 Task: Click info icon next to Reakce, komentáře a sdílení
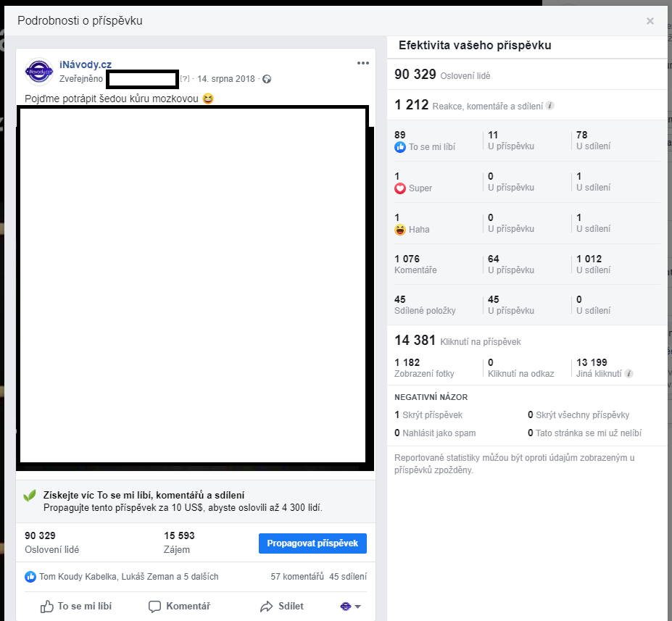click(550, 105)
